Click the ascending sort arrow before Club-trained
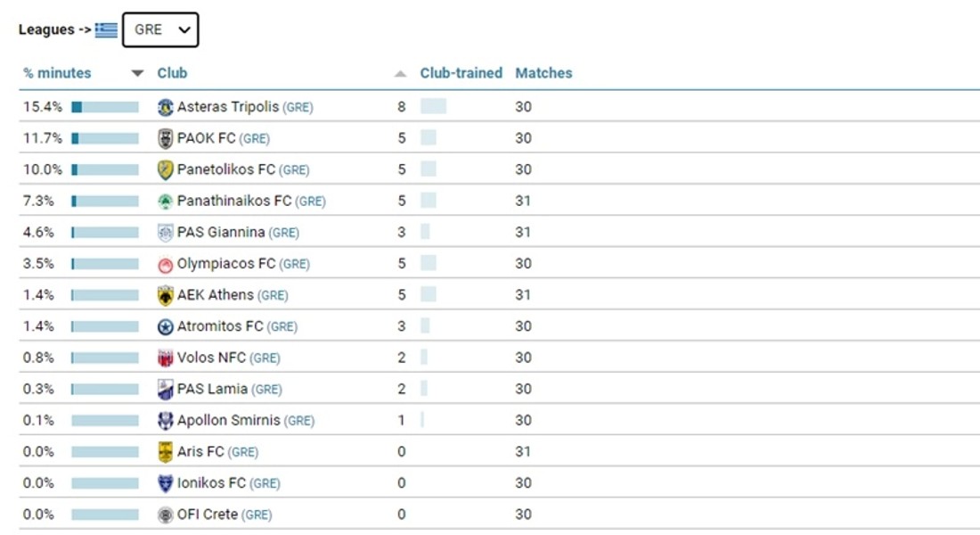 400,73
